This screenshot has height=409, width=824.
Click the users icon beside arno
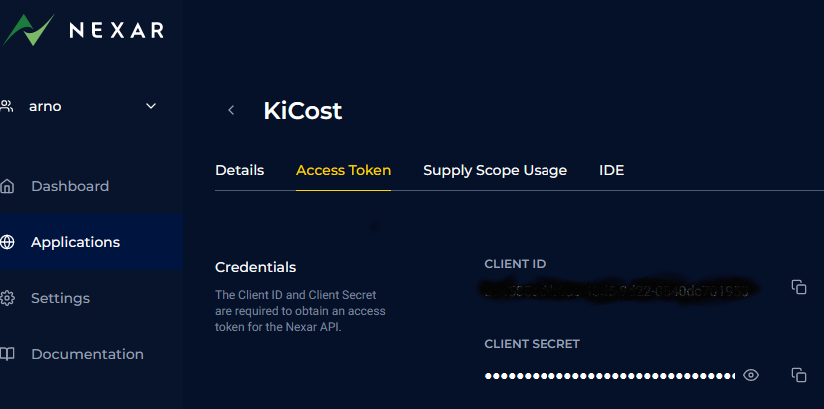click(x=6, y=106)
